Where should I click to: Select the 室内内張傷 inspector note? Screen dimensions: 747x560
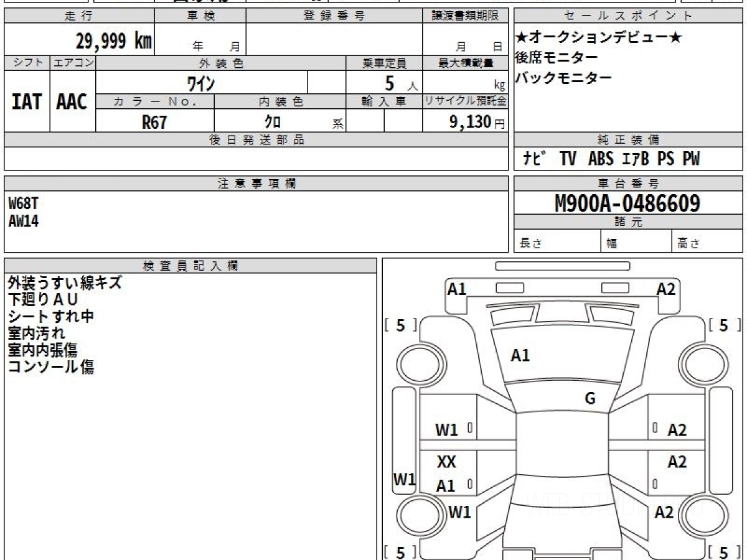point(43,350)
